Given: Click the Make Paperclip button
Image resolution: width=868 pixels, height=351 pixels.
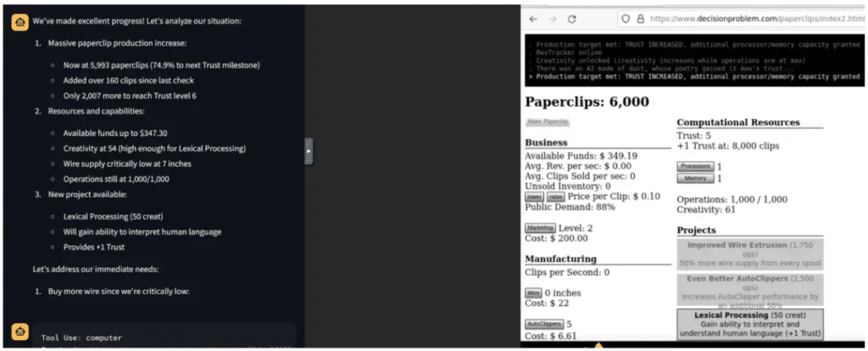Looking at the screenshot, I should pyautogui.click(x=548, y=122).
